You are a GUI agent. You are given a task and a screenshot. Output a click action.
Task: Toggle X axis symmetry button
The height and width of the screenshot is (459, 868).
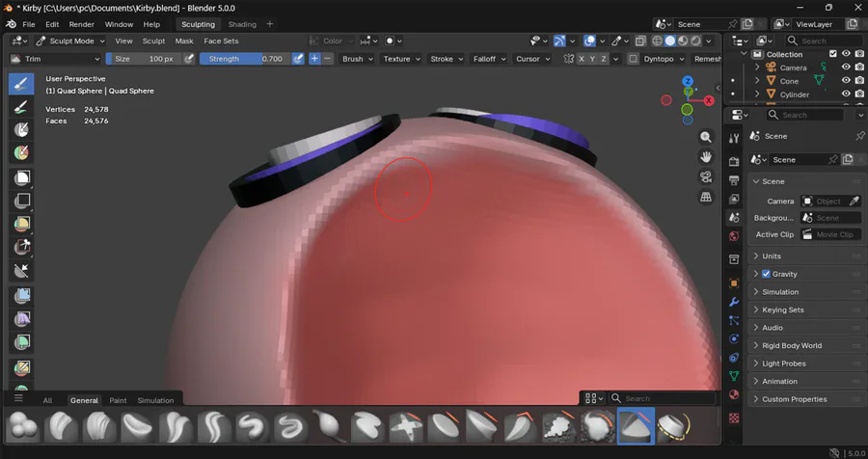click(582, 59)
